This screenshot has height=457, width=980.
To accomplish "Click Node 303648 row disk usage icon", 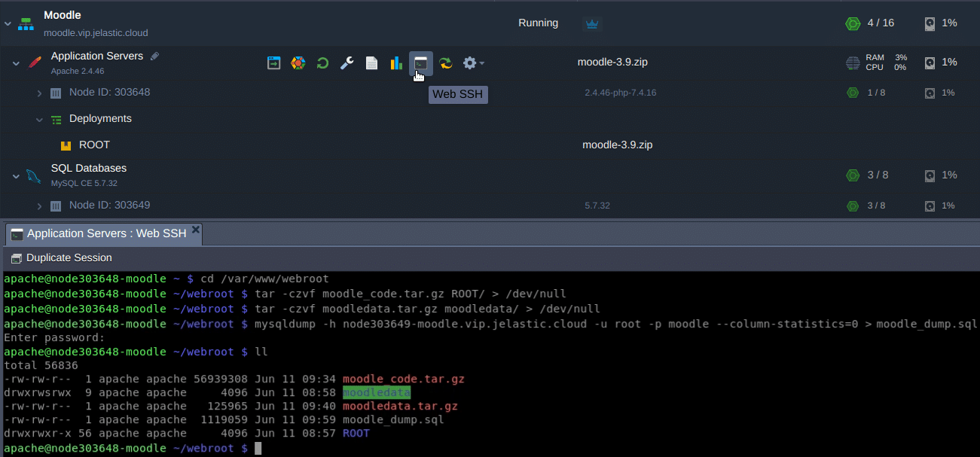I will coord(930,93).
